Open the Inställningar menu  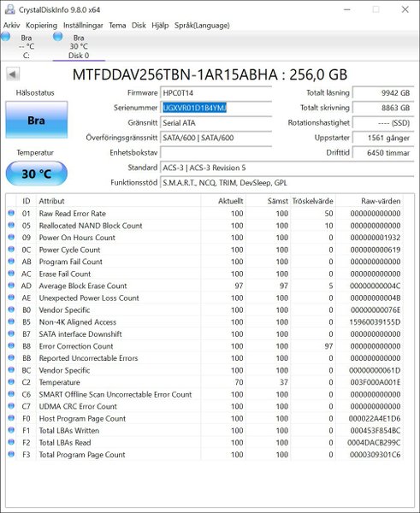(83, 25)
